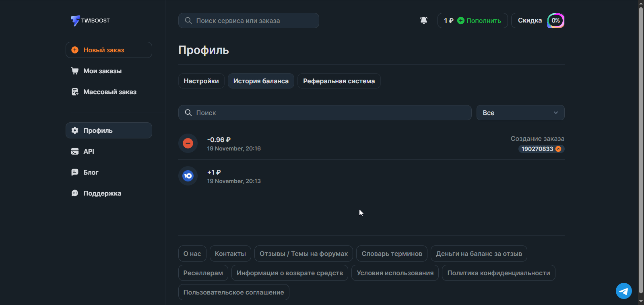This screenshot has width=644, height=305.
Task: Open Поддержка in the sidebar
Action: tap(102, 193)
